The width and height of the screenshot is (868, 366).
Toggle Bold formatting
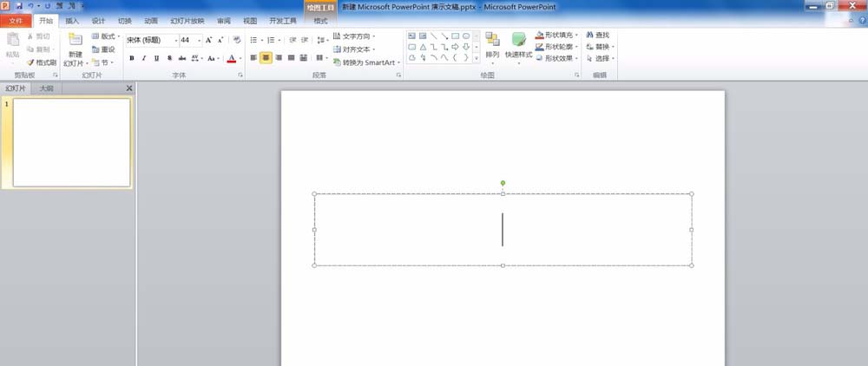(132, 58)
